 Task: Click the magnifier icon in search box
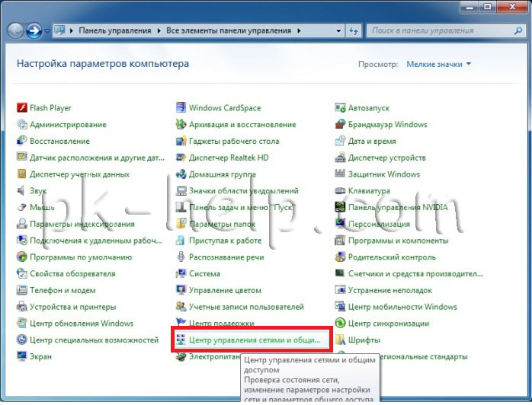click(518, 31)
